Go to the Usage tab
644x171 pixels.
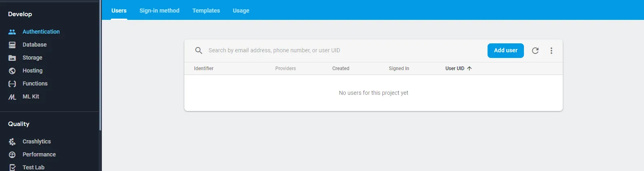point(241,11)
